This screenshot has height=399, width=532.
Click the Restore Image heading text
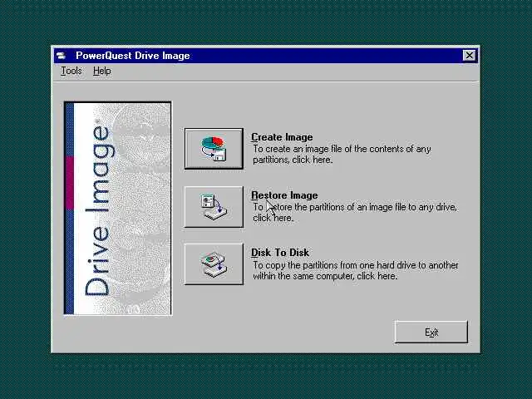coord(284,195)
